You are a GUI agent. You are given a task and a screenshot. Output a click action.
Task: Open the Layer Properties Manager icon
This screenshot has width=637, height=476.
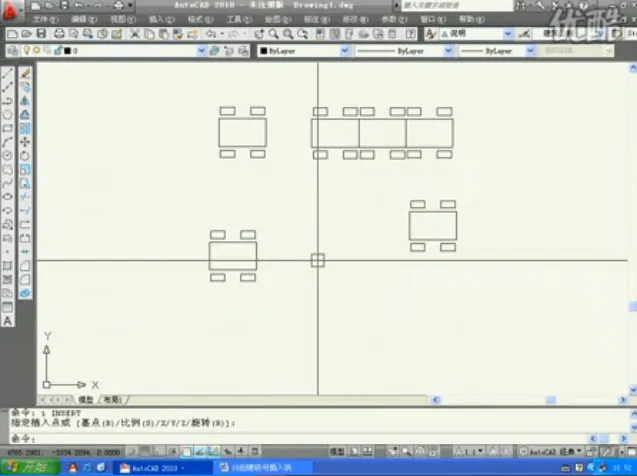coord(13,51)
